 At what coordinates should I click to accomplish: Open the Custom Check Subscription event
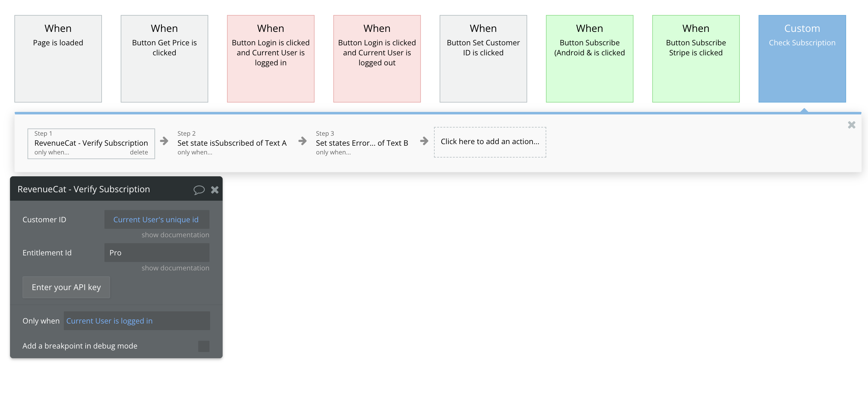pos(802,59)
